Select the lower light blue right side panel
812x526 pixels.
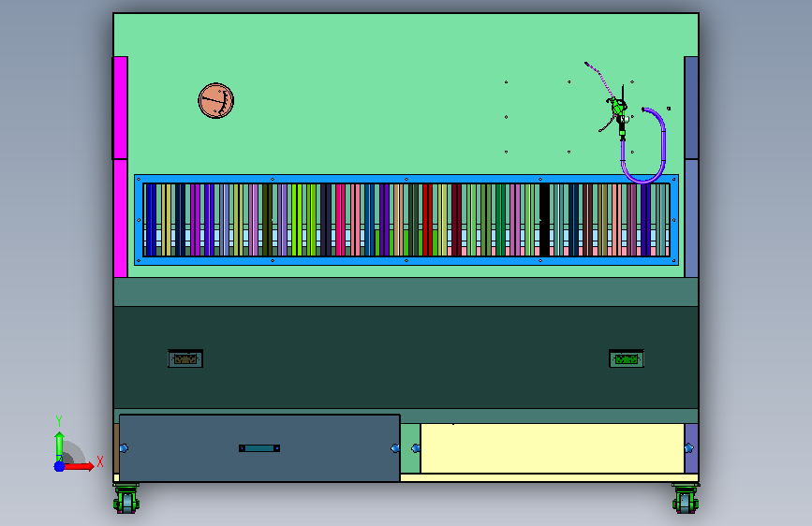691,218
